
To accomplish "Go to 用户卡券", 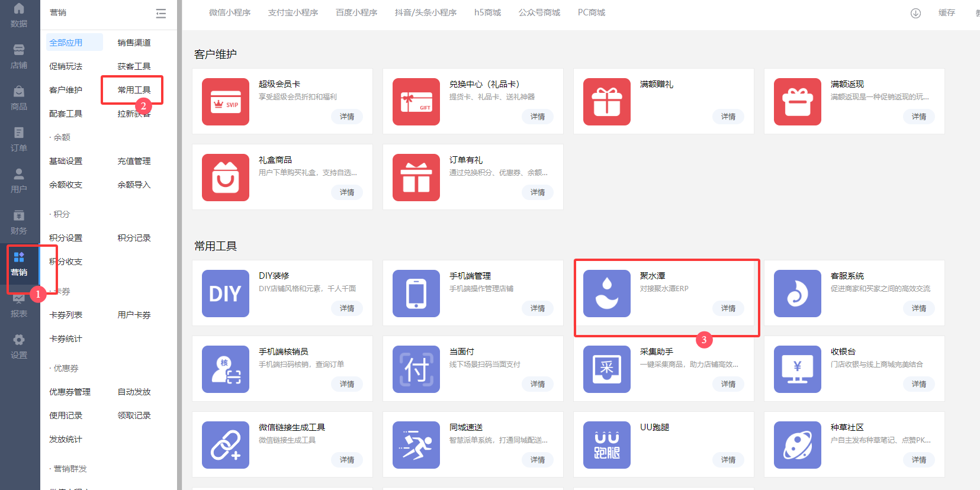I will (x=134, y=315).
